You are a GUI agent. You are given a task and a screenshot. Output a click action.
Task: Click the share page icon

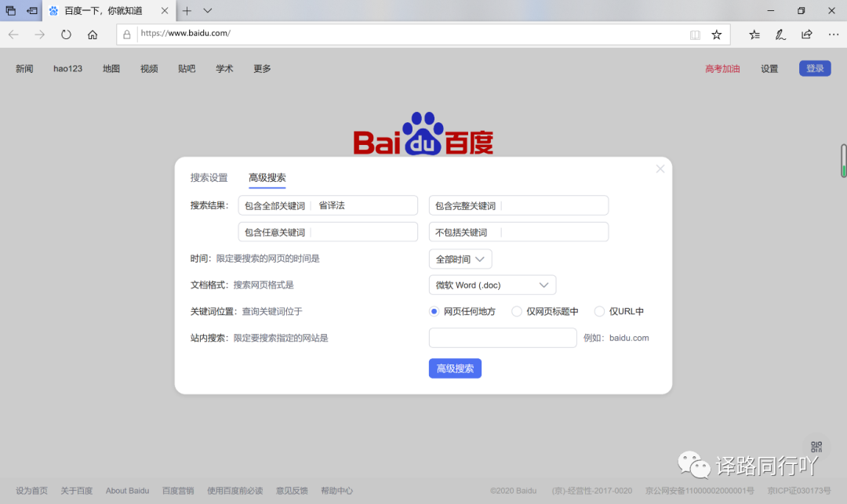click(806, 34)
